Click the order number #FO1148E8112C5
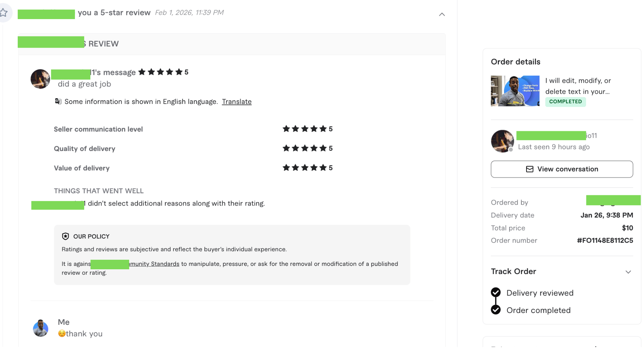 (x=605, y=240)
